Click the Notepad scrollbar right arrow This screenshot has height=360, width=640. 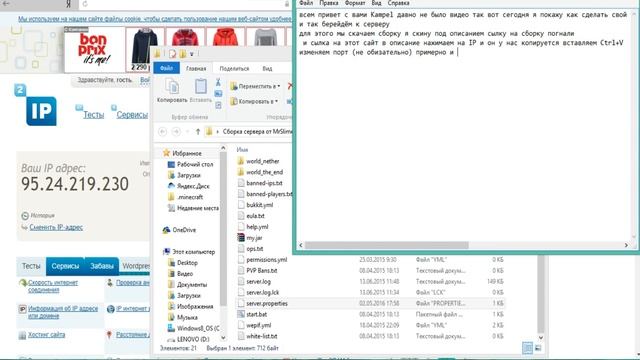626,245
